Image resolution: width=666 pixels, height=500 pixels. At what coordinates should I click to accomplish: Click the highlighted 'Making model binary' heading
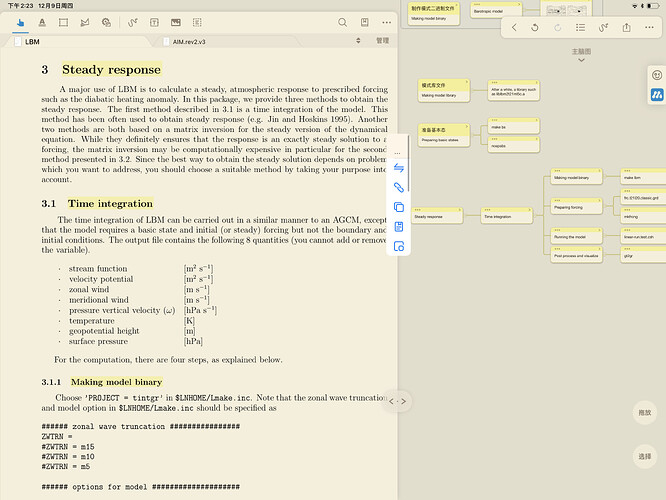pos(116,382)
